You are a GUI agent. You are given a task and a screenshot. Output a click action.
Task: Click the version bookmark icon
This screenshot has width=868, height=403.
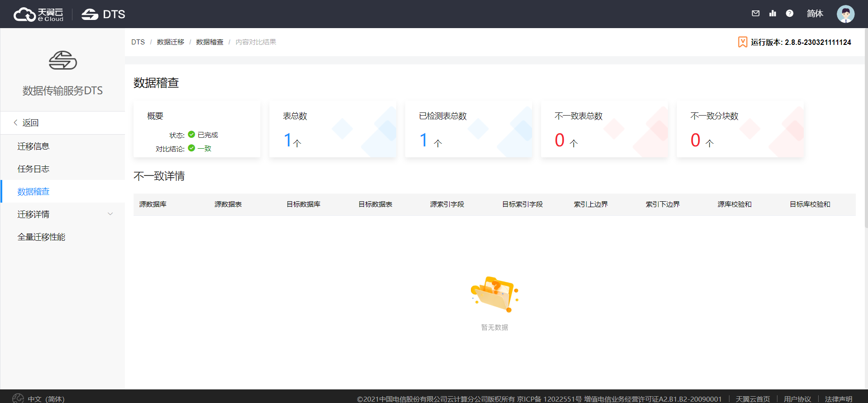point(742,42)
